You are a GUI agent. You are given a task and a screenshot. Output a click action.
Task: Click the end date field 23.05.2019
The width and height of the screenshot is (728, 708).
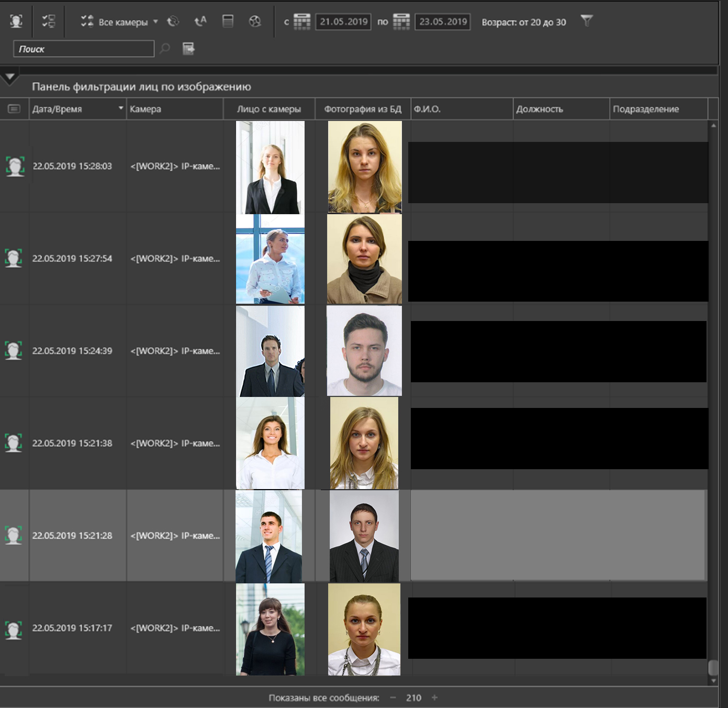443,21
